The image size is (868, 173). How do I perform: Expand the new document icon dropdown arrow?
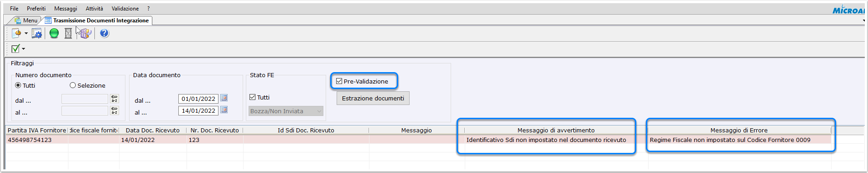pyautogui.click(x=26, y=33)
